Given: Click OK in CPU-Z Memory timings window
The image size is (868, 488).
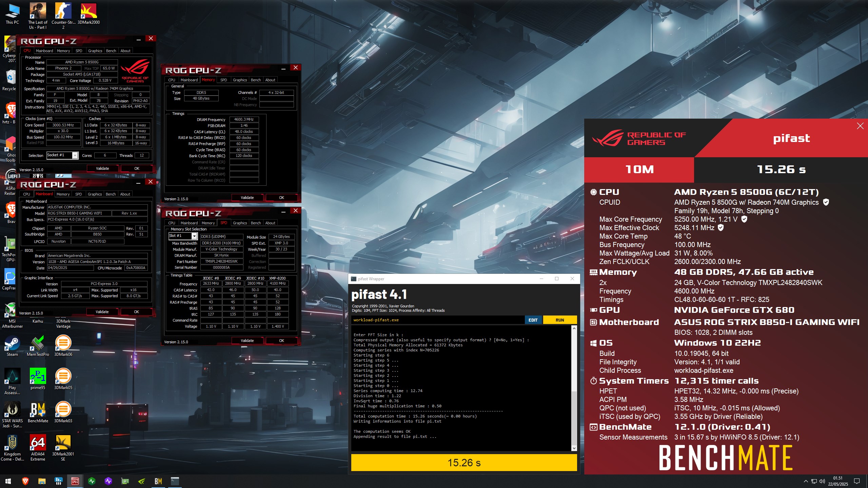Looking at the screenshot, I should [x=281, y=198].
